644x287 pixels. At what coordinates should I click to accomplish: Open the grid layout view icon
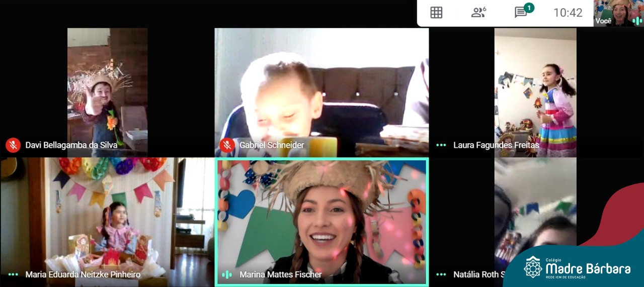coord(436,13)
